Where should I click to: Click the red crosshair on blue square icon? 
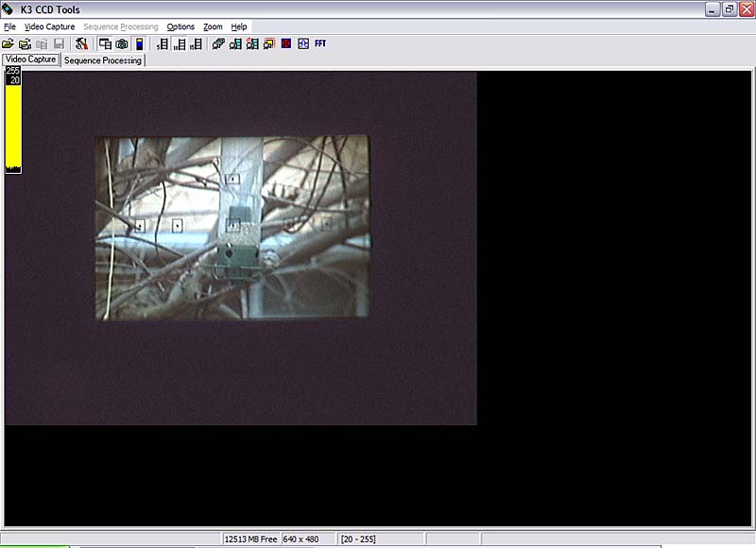tap(286, 43)
